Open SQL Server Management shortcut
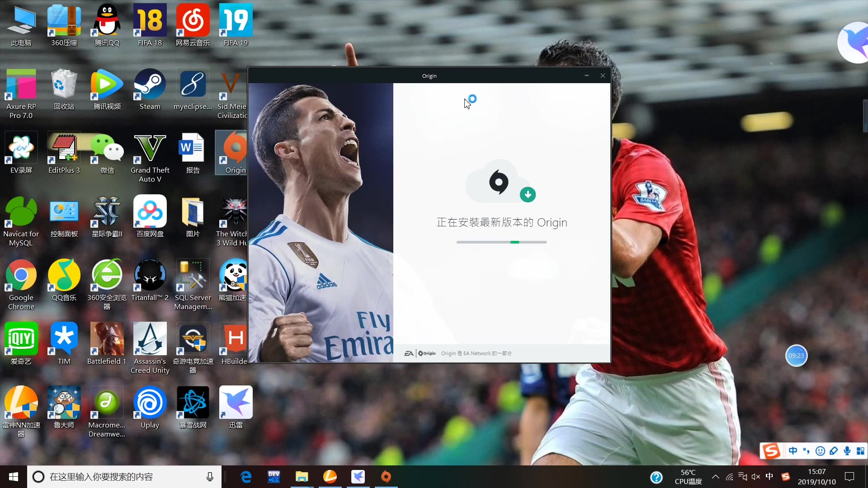 point(193,285)
